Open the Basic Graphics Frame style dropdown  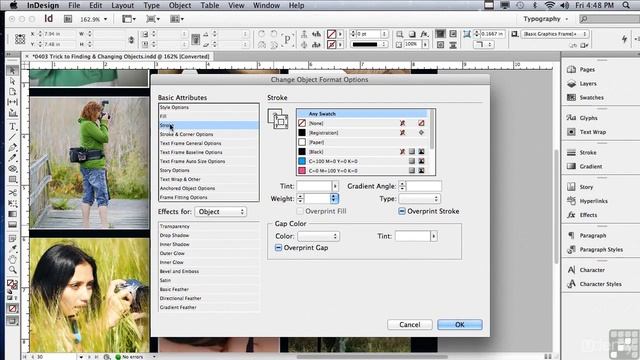click(x=555, y=34)
